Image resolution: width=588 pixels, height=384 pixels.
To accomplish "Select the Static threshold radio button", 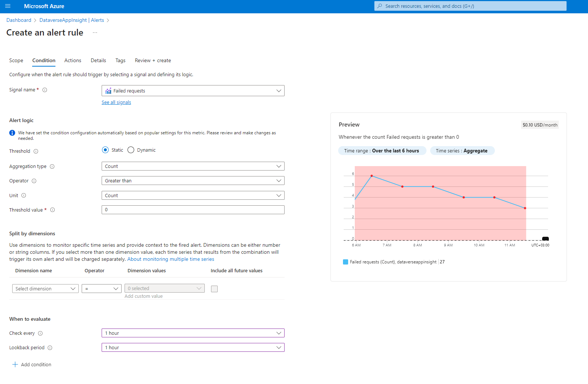I will [105, 150].
